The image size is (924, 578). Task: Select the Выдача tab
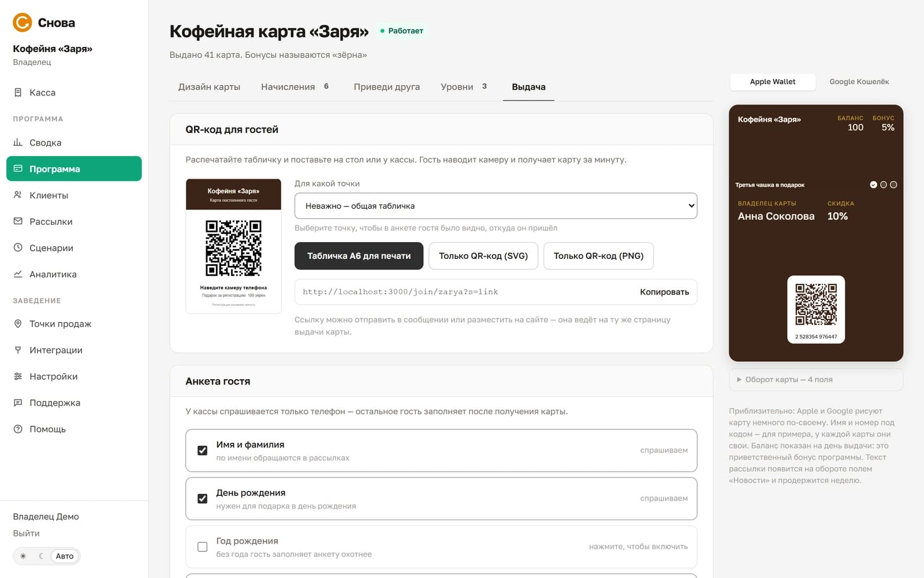pos(528,87)
